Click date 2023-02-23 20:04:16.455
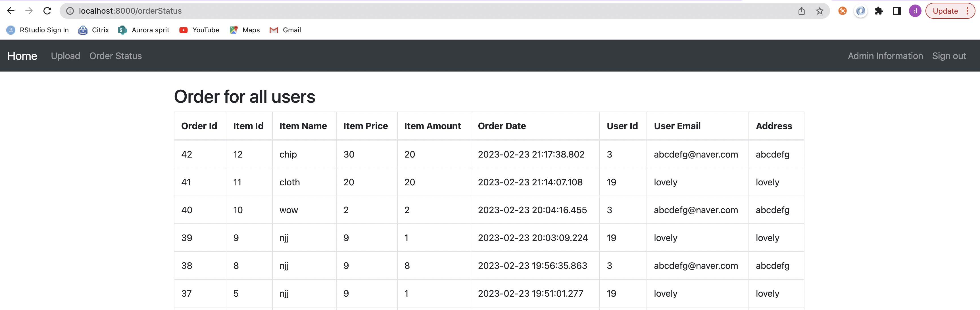 coord(532,210)
